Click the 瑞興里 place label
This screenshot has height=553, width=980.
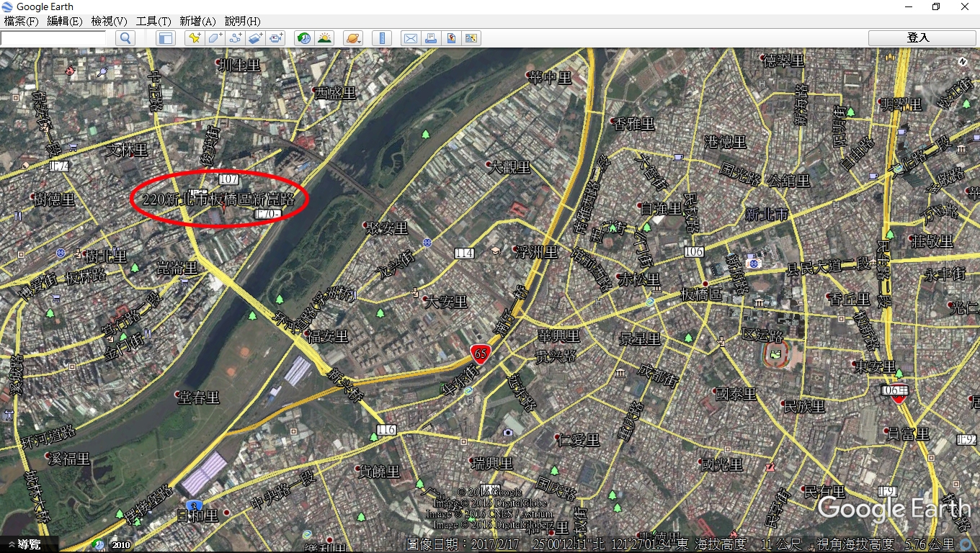coord(491,463)
